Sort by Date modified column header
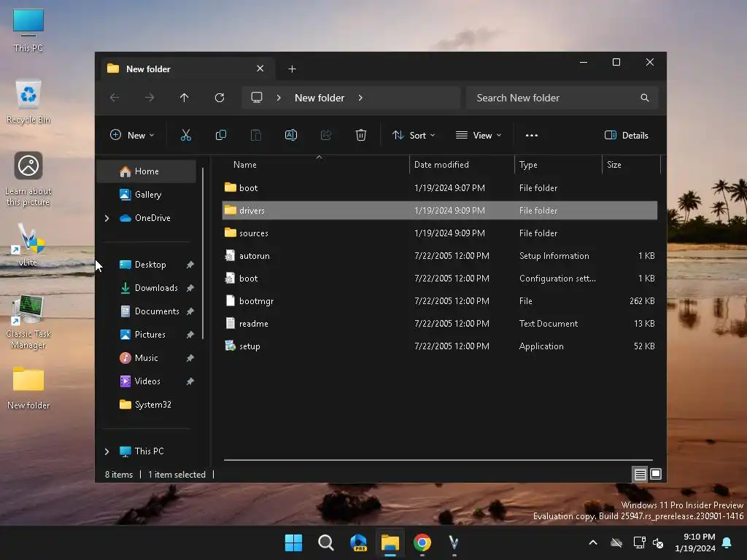Screen dimensions: 747x560 point(462,165)
